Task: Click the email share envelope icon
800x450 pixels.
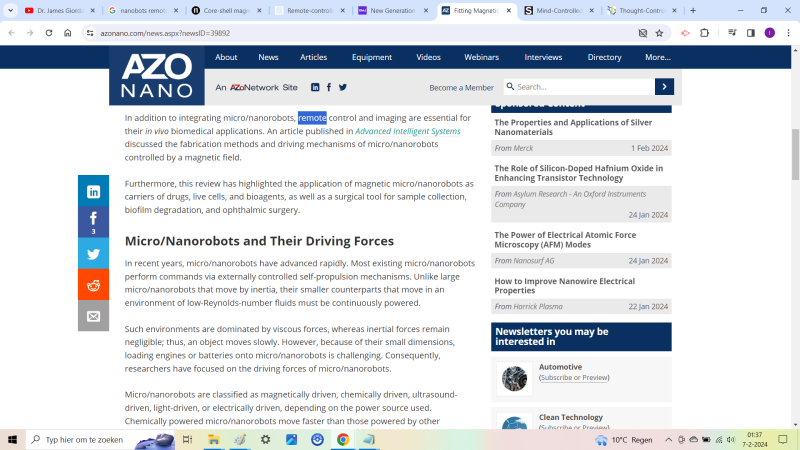Action: (93, 316)
